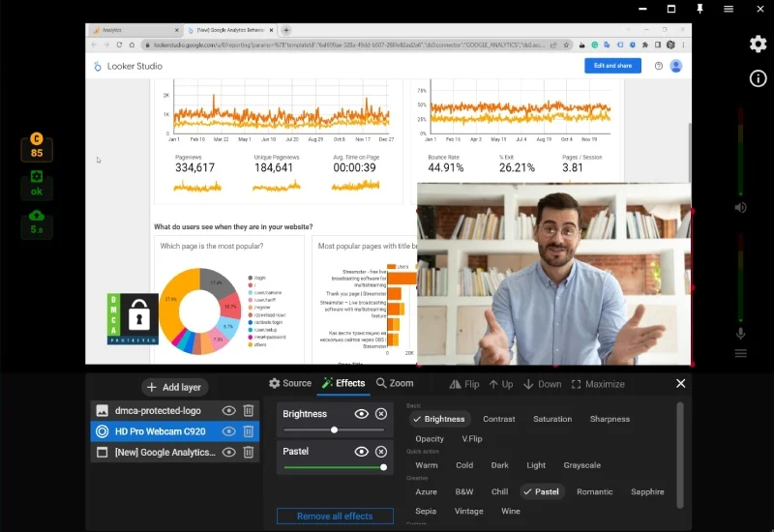Remove the Brightness effect with its X icon
The height and width of the screenshot is (532, 774).
[380, 414]
